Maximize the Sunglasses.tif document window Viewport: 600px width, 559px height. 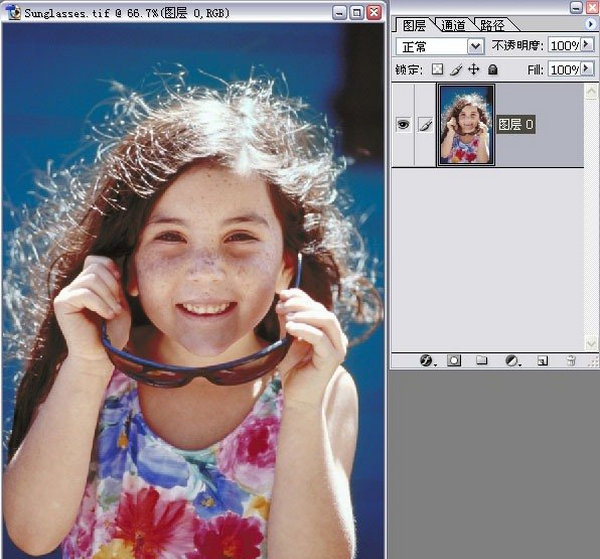coord(357,13)
